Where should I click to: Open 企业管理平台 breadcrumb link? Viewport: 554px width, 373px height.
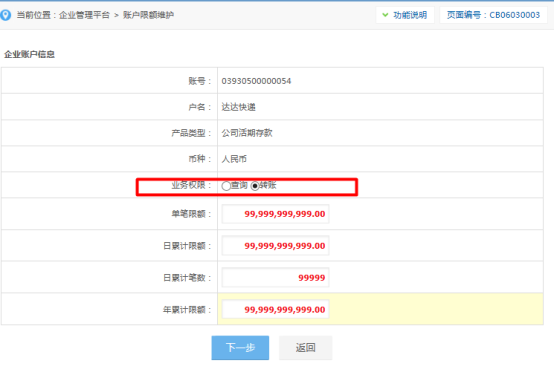pos(84,15)
